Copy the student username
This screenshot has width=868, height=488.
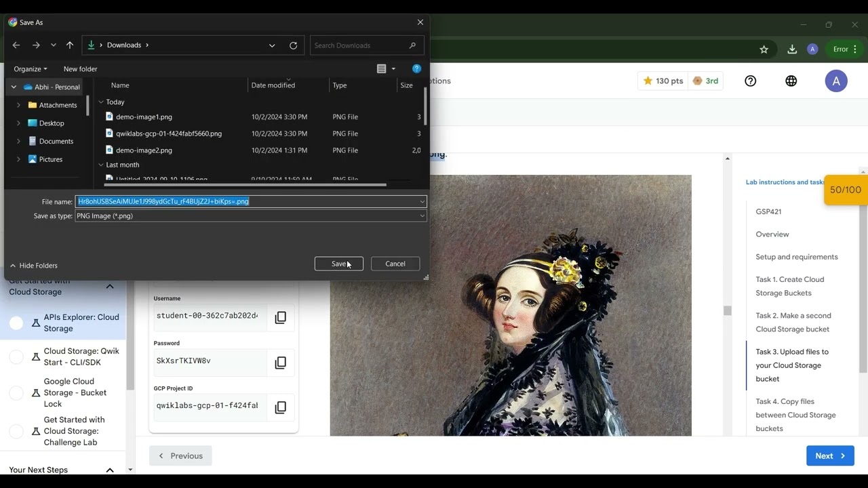(x=280, y=317)
